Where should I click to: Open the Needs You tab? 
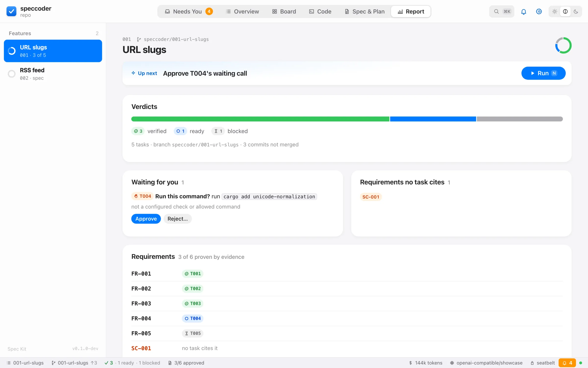point(189,12)
